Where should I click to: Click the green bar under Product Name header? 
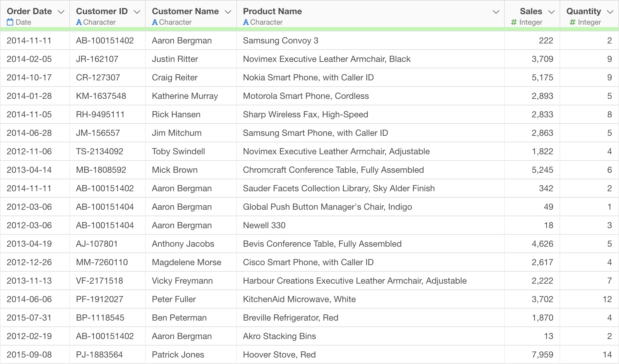[x=370, y=29]
